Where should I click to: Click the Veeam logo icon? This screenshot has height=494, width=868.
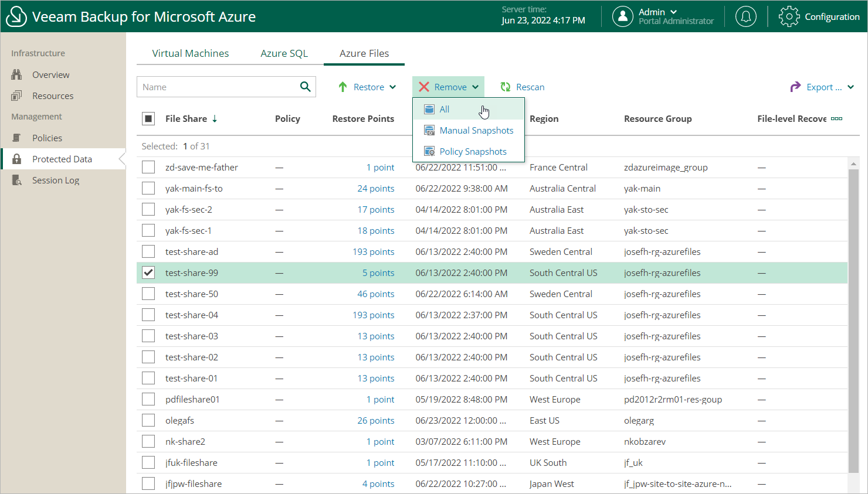pos(16,16)
